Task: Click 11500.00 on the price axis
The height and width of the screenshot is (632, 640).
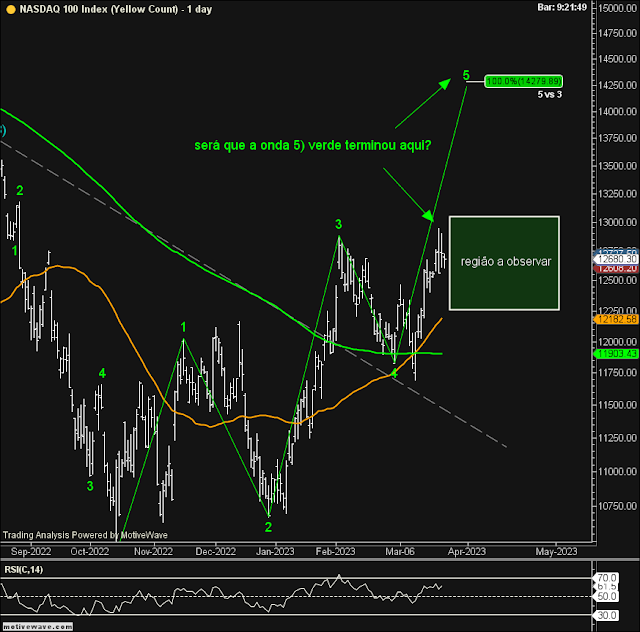Action: point(618,405)
